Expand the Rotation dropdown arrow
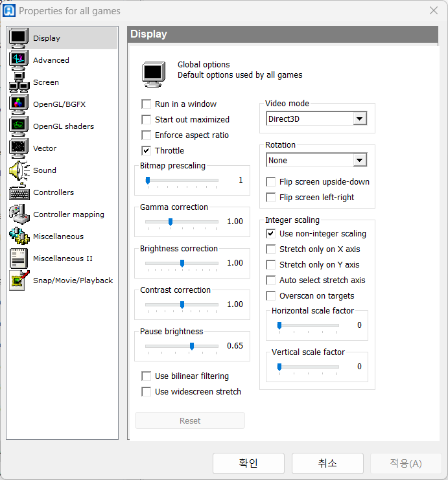The image size is (448, 480). [x=360, y=160]
